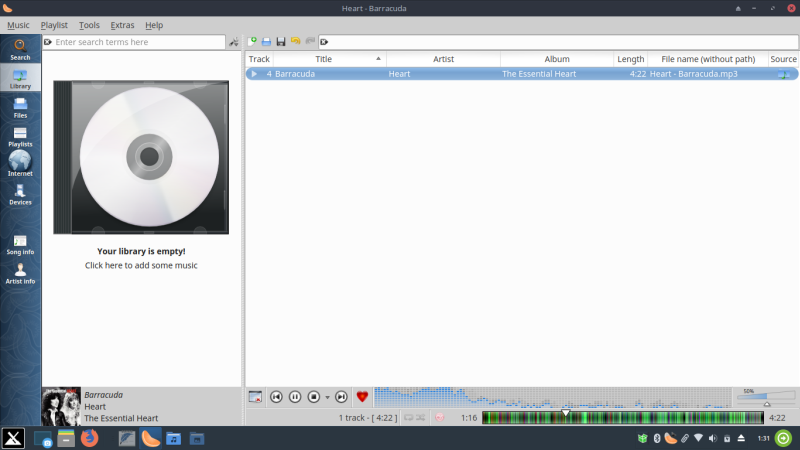Open the Music menu
Viewport: 800px width, 450px height.
point(18,25)
